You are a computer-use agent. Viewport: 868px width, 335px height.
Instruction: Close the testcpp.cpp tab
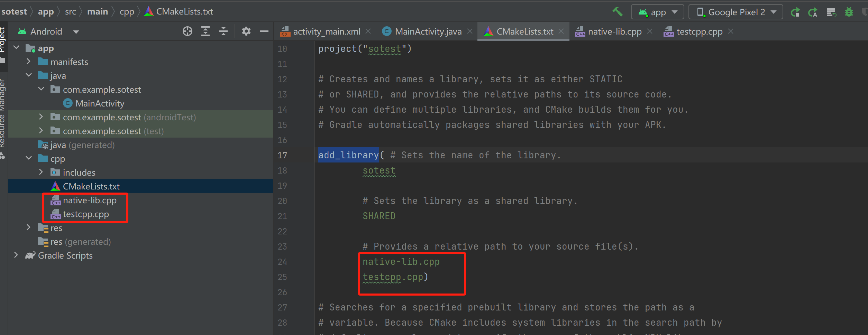coord(731,31)
